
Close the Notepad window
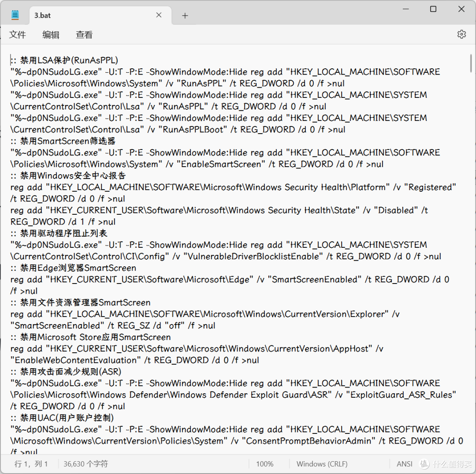pos(461,9)
